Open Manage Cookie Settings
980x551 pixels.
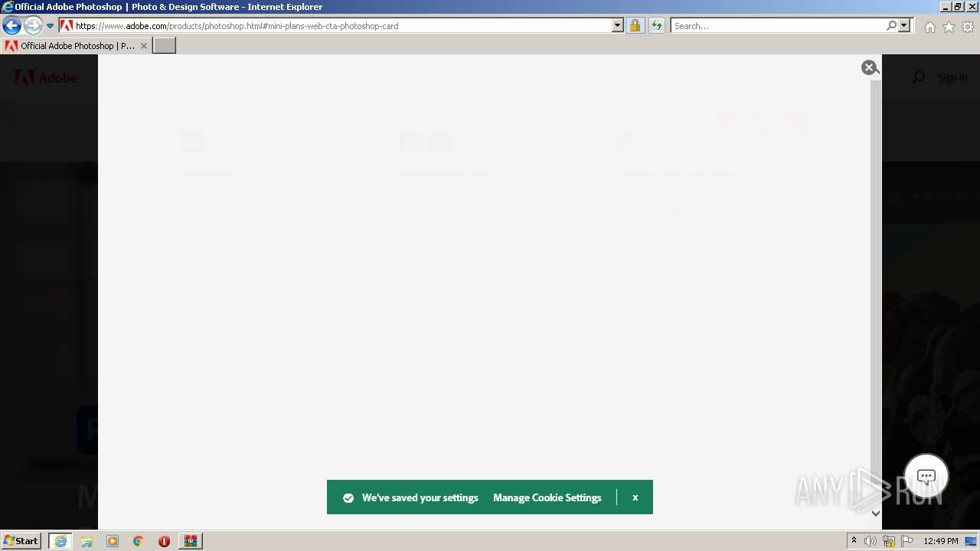click(x=547, y=497)
